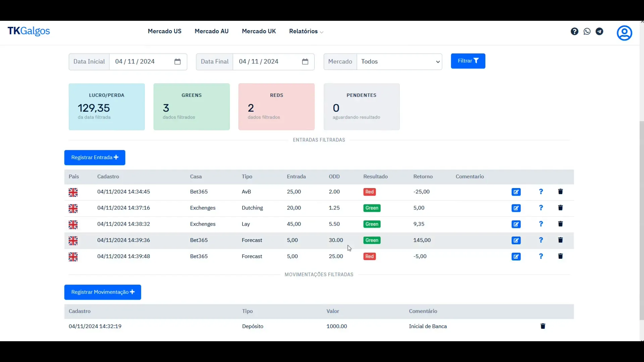Image resolution: width=644 pixels, height=362 pixels.
Task: Go to Mercado UK
Action: [x=259, y=31]
